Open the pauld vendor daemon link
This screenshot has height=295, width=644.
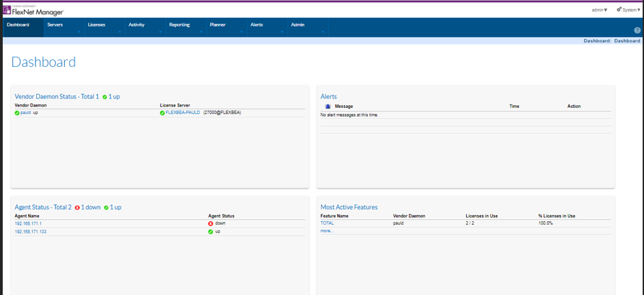26,113
